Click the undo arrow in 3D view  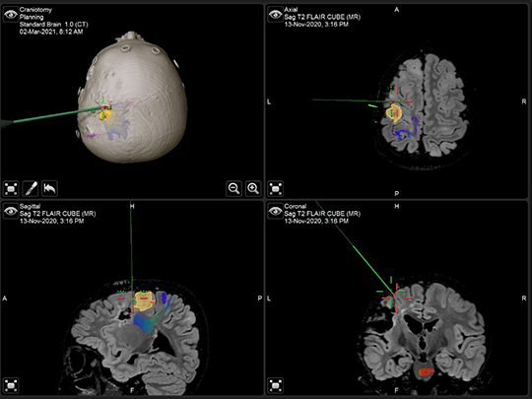click(49, 188)
